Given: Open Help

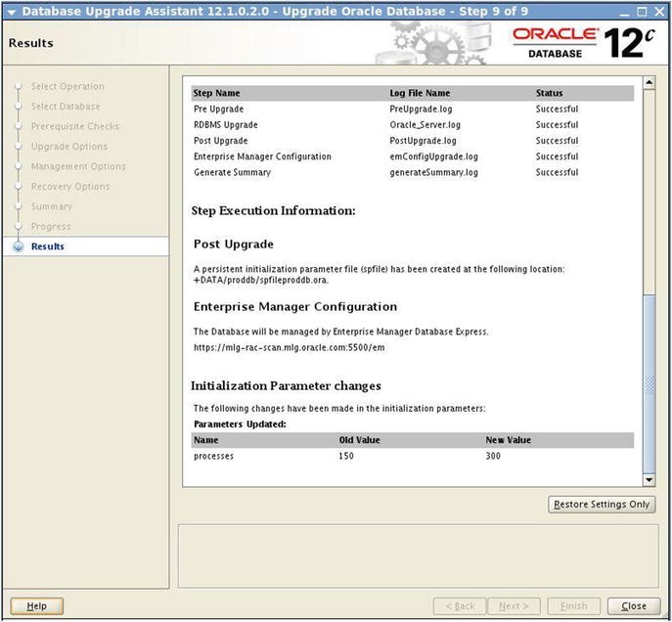Looking at the screenshot, I should [x=36, y=606].
